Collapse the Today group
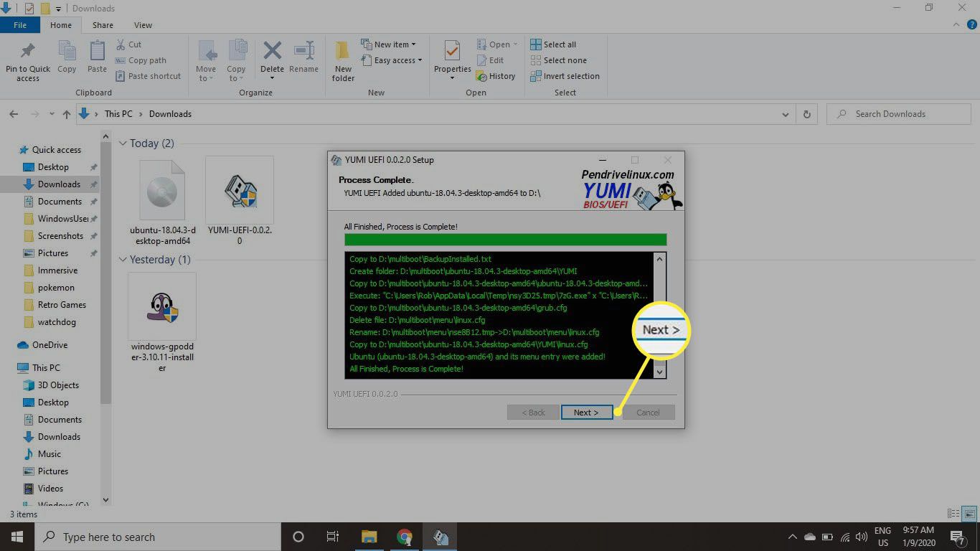Screen dimensions: 980x551 coord(123,143)
